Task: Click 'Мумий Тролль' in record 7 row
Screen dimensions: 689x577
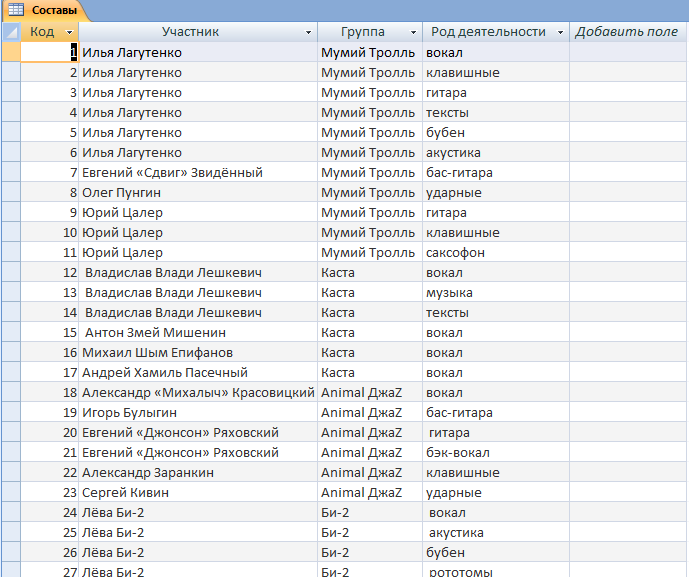Action: click(370, 173)
